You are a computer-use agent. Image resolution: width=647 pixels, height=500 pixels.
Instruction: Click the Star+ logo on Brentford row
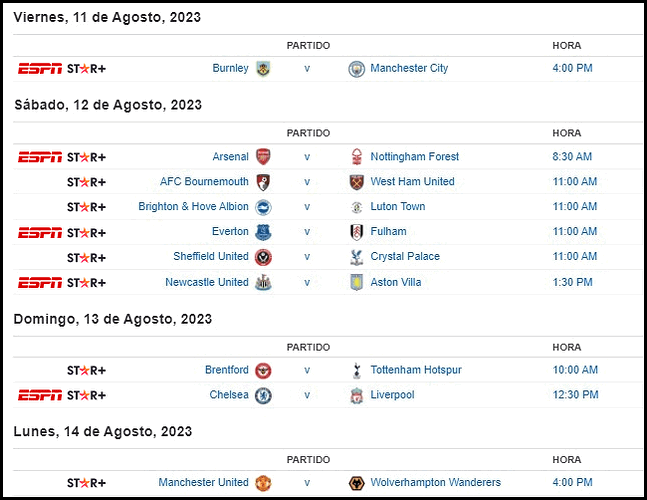[x=87, y=371]
